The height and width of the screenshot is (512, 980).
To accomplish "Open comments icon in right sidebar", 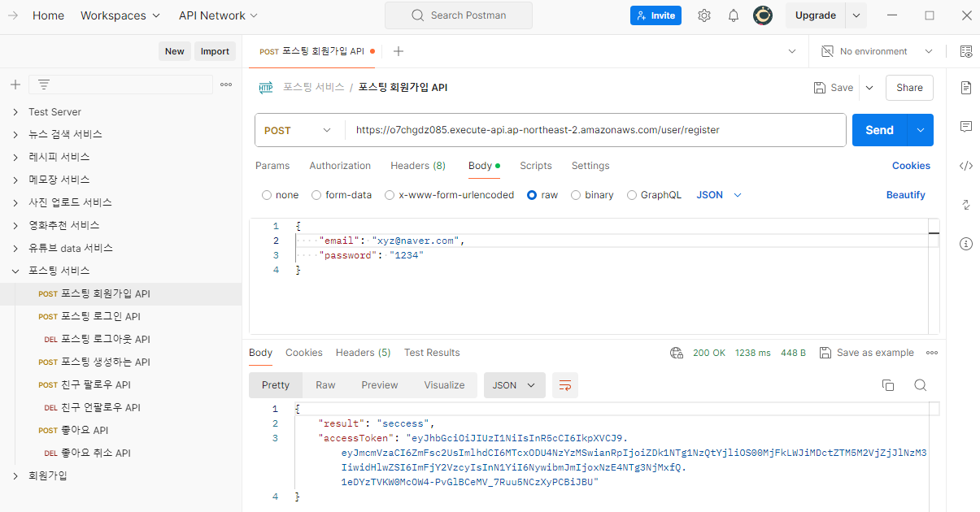I will pyautogui.click(x=966, y=127).
